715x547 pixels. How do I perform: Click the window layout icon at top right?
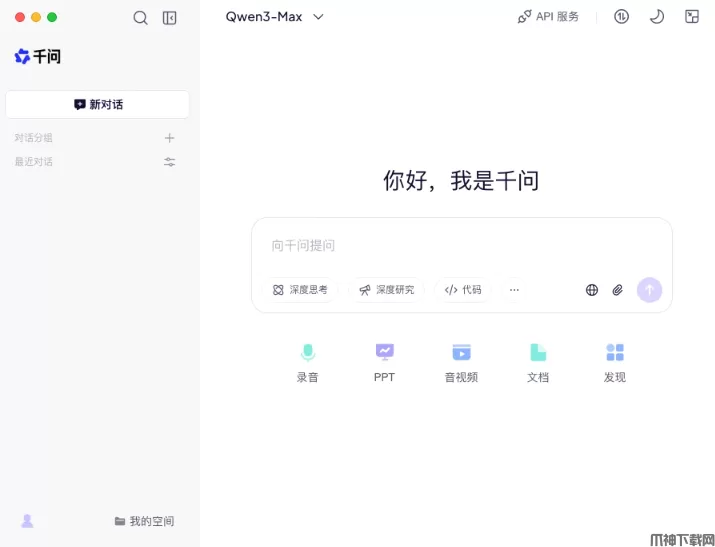pyautogui.click(x=692, y=17)
